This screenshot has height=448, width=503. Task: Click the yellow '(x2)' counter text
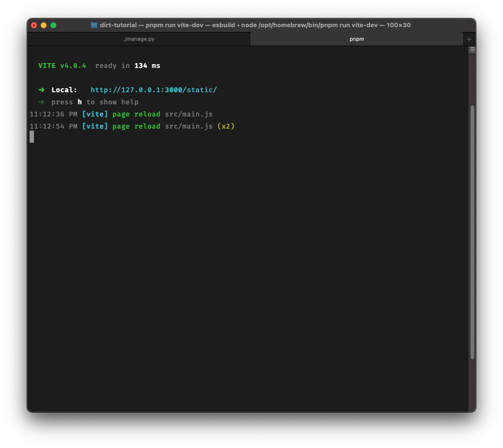226,127
